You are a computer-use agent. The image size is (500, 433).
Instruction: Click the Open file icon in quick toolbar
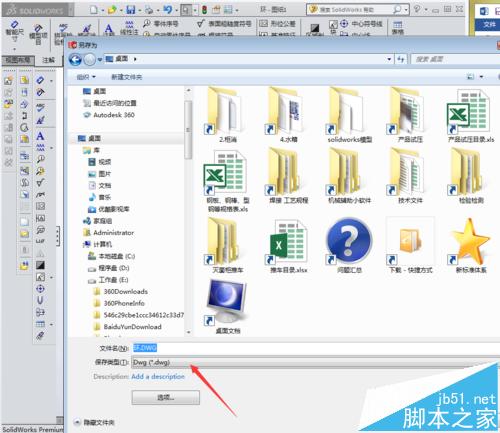click(112, 10)
